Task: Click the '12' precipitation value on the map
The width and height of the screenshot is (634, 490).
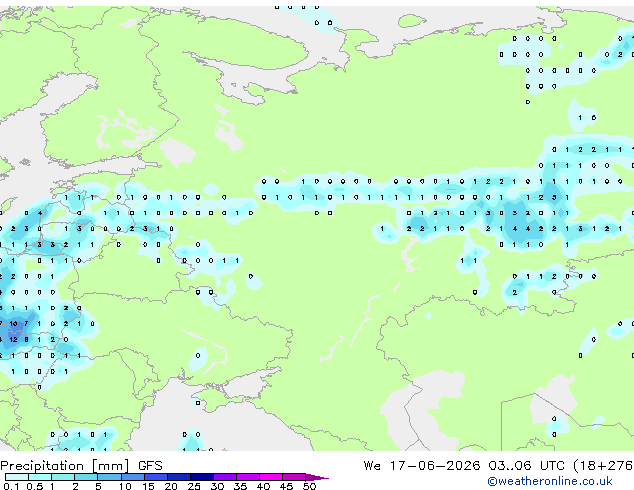Action: point(13,340)
